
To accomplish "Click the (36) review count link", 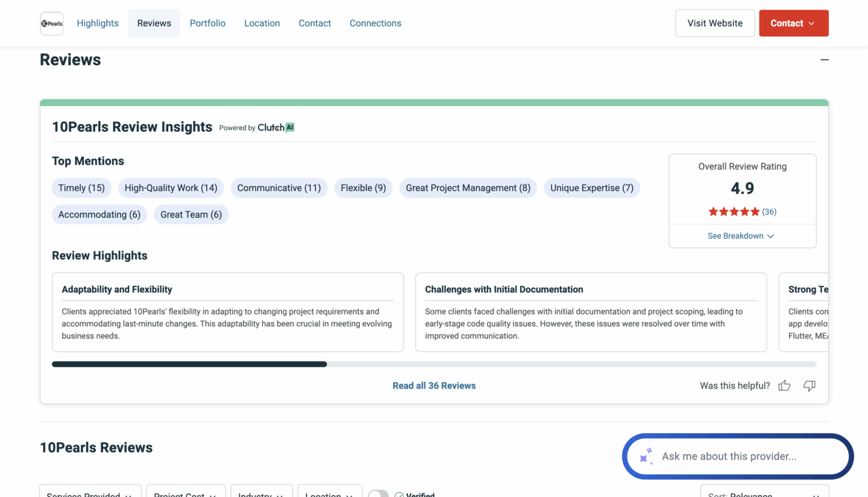I will pos(769,211).
